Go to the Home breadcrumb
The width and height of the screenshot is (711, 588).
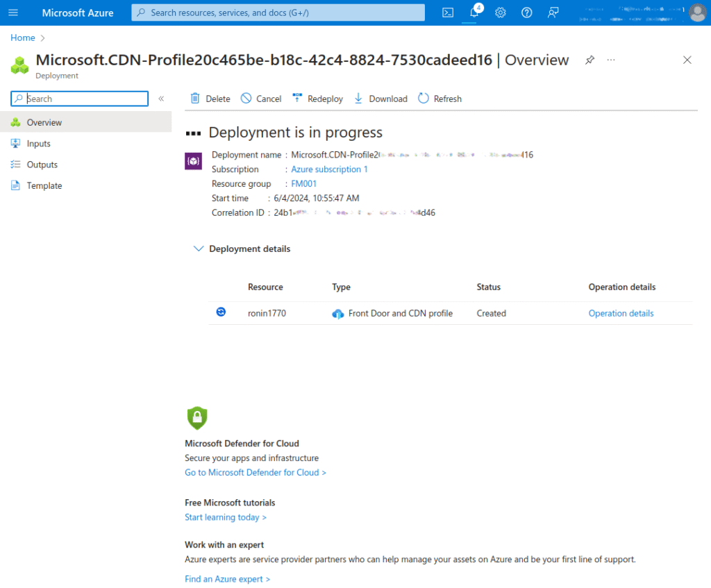(23, 37)
